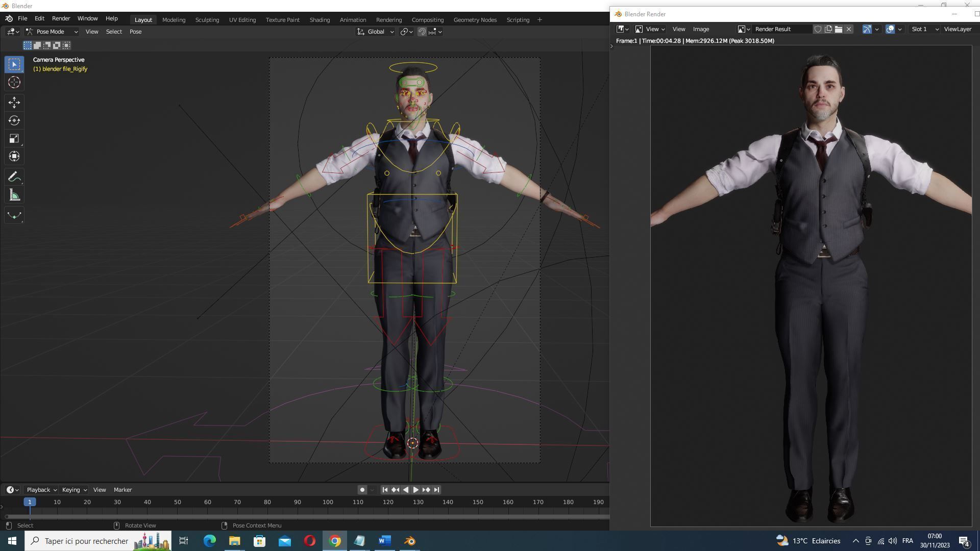Jump to timeline start frame
The width and height of the screenshot is (980, 551).
pyautogui.click(x=385, y=490)
